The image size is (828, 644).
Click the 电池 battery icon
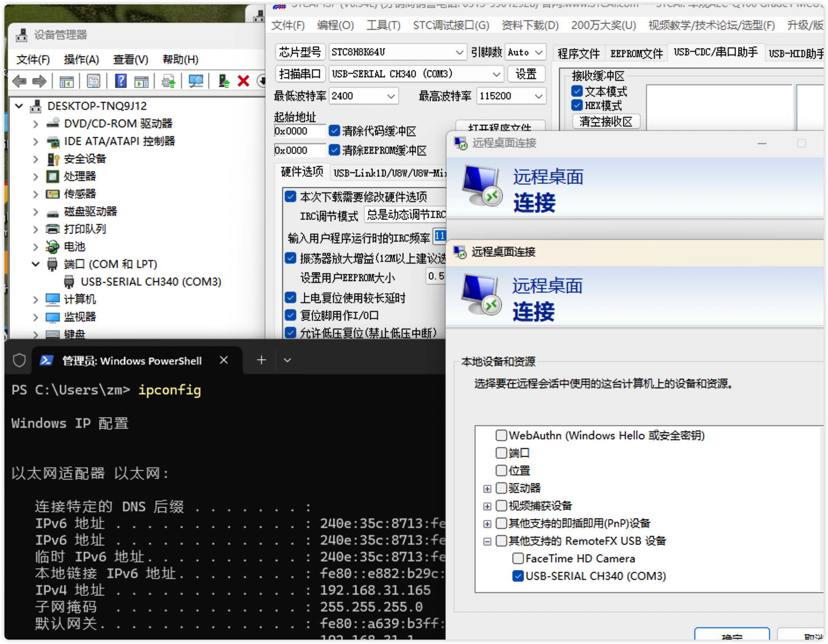coord(53,247)
